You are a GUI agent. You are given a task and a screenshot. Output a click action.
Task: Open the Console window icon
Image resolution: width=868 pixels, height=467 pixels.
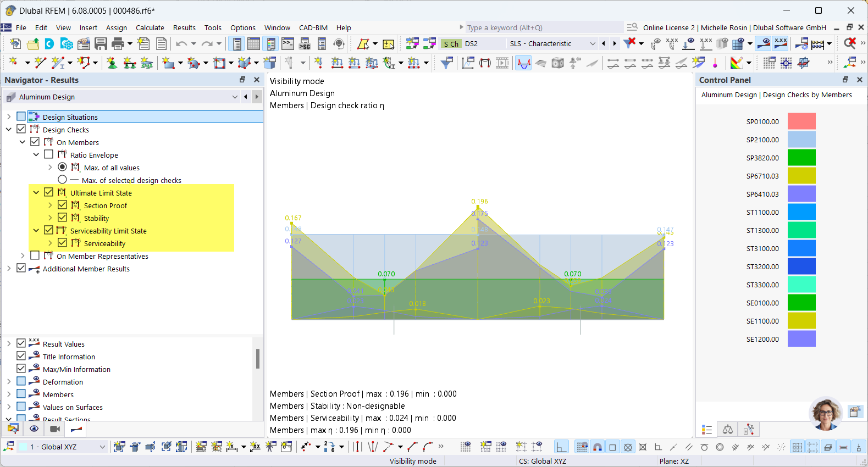pos(288,43)
